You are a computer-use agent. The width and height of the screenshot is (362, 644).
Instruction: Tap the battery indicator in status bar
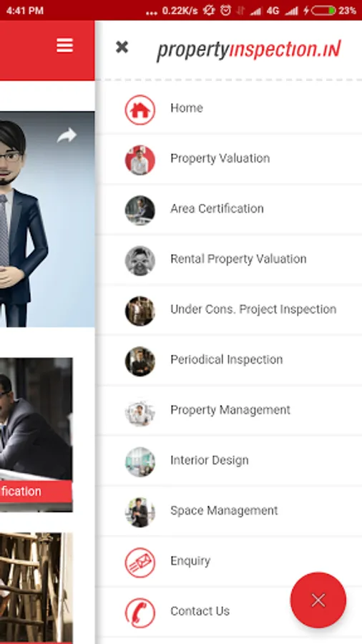(x=323, y=10)
